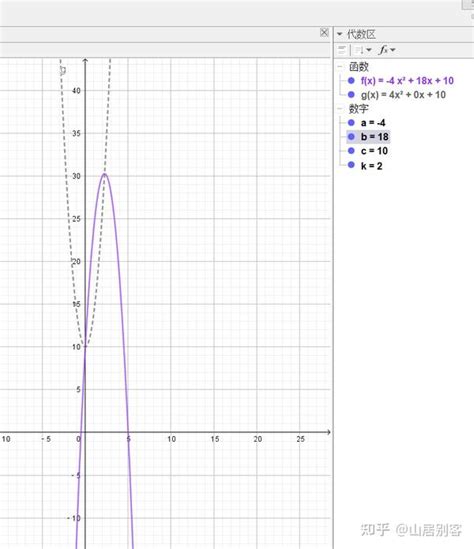474x549 pixels.
Task: Toggle visibility dot for c = 10
Action: (351, 151)
